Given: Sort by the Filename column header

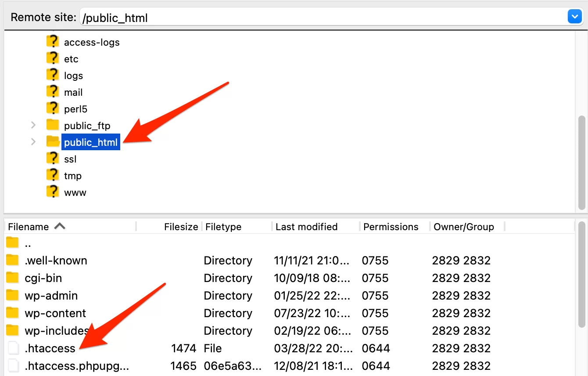Looking at the screenshot, I should pos(29,227).
